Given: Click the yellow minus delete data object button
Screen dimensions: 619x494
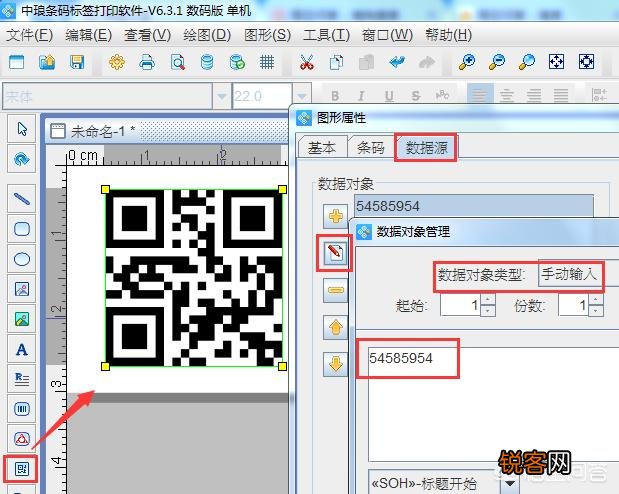Looking at the screenshot, I should [x=335, y=290].
